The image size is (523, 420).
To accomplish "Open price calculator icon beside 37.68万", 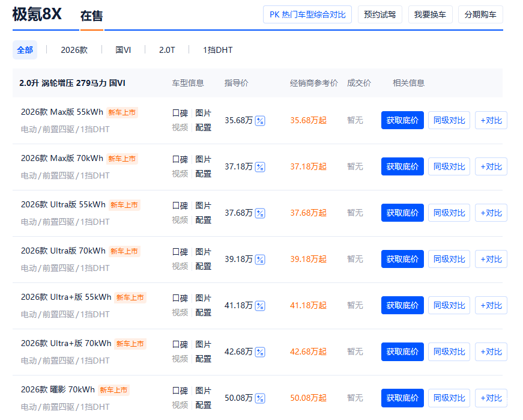I will pyautogui.click(x=260, y=213).
